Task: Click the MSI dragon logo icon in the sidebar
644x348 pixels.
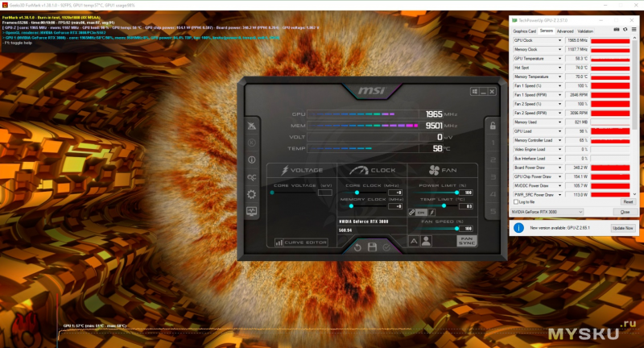Action: click(x=252, y=126)
